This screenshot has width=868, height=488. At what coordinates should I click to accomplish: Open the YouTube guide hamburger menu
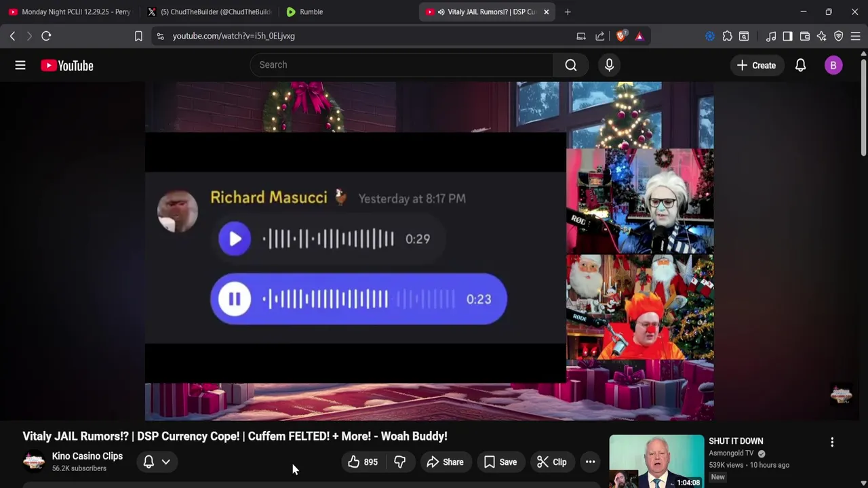(x=20, y=65)
